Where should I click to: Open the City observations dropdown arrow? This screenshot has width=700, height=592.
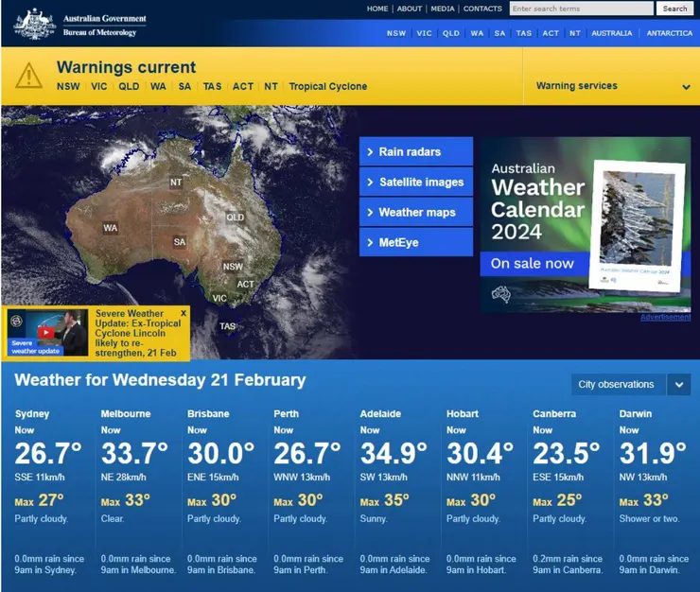[x=678, y=384]
